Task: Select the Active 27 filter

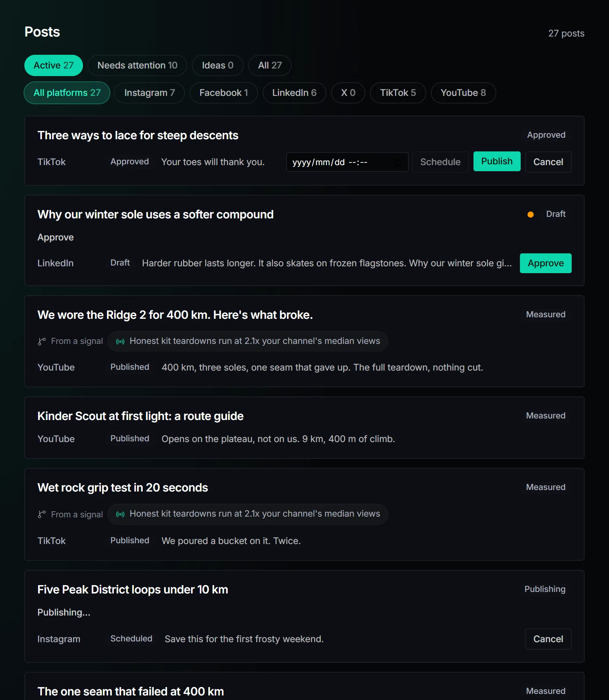Action: click(54, 65)
